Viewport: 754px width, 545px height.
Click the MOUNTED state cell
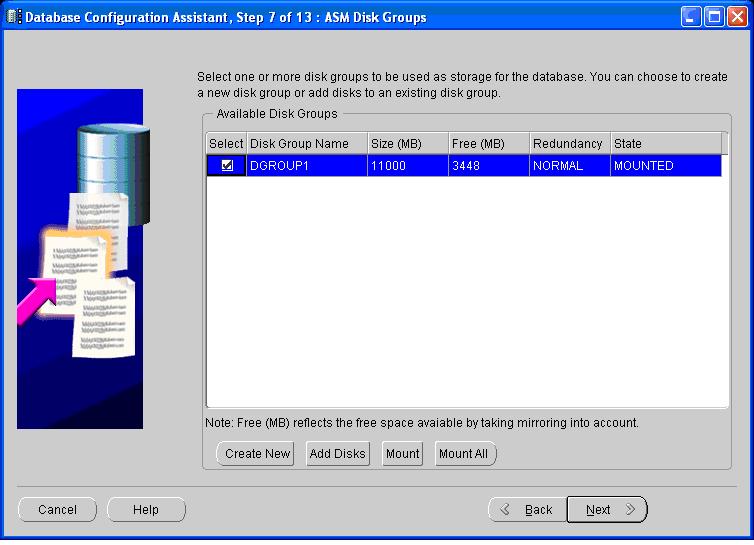point(665,166)
